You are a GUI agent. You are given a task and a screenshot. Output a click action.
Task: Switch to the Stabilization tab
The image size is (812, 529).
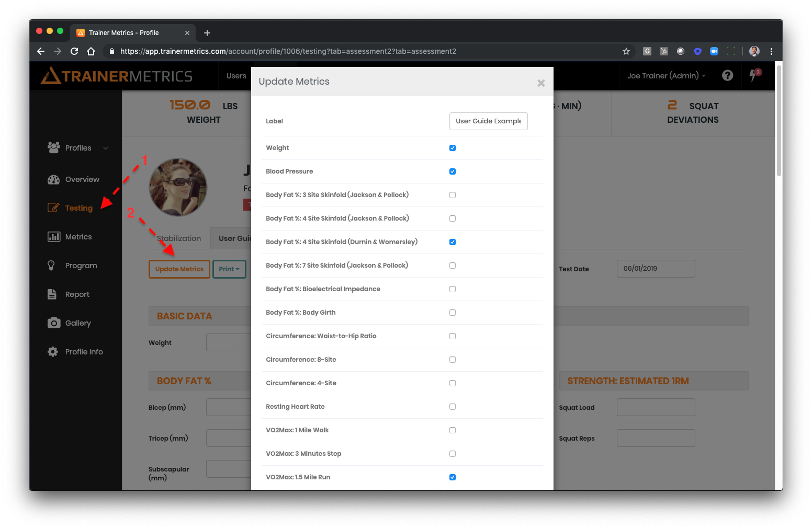tap(179, 238)
